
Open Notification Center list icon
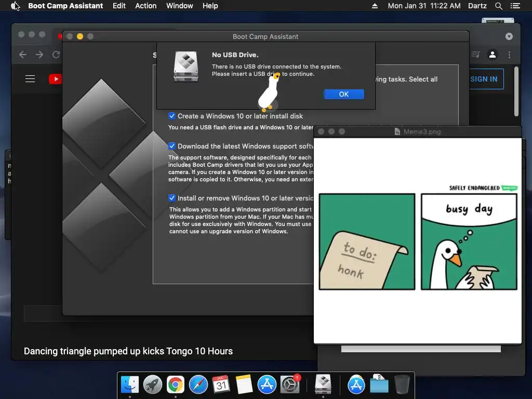[515, 6]
